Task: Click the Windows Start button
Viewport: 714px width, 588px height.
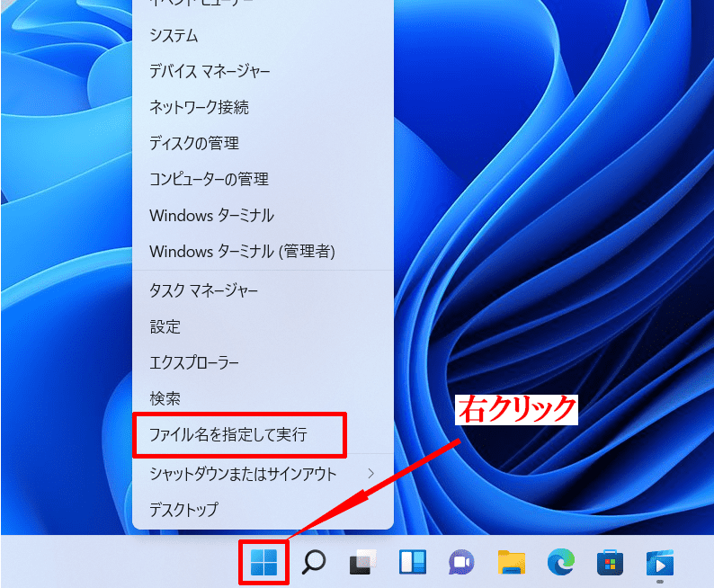Action: (x=263, y=563)
